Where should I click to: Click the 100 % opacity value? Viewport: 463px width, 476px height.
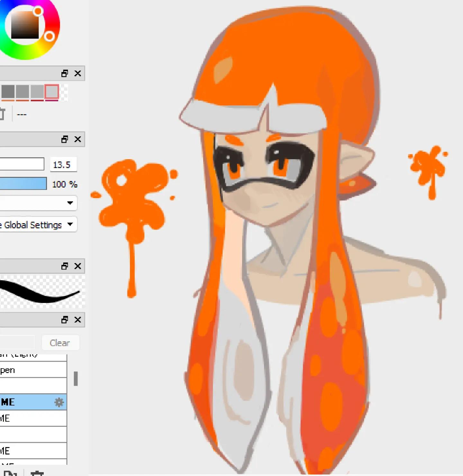(x=65, y=184)
